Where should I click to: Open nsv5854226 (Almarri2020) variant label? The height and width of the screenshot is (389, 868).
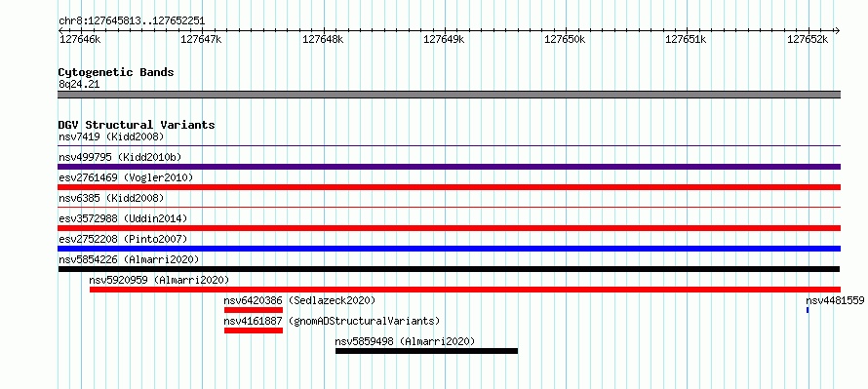129,259
